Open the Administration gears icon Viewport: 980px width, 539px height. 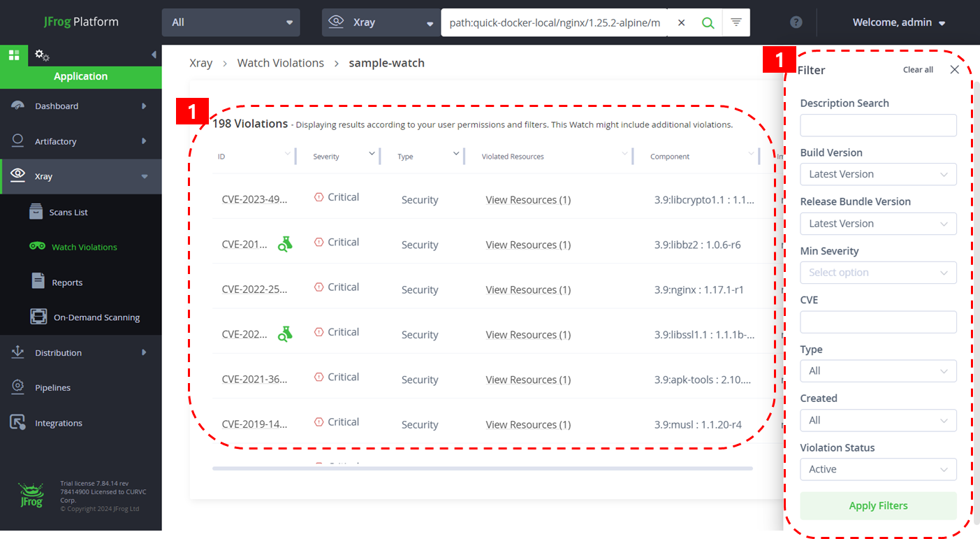point(42,55)
